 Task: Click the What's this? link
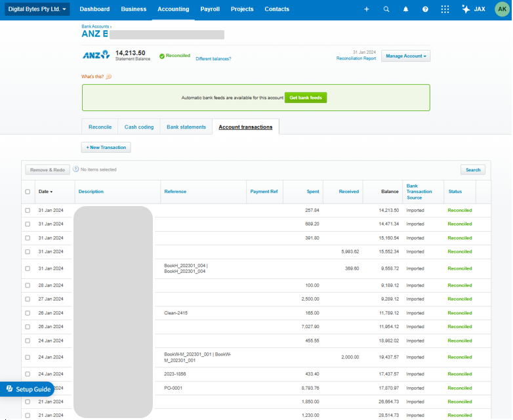pyautogui.click(x=92, y=77)
